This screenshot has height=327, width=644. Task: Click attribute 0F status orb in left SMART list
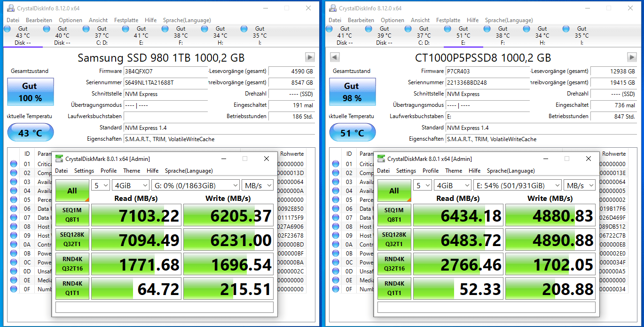pos(14,289)
